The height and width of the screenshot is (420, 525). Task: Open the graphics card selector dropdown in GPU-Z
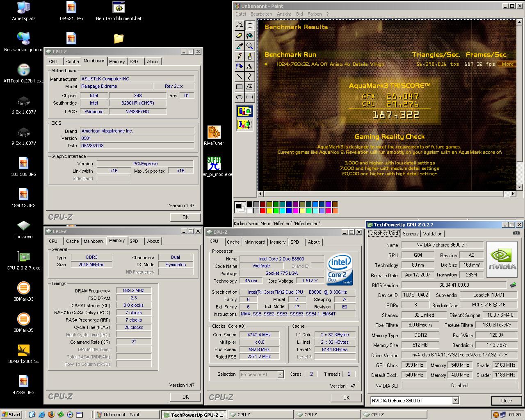point(455,400)
